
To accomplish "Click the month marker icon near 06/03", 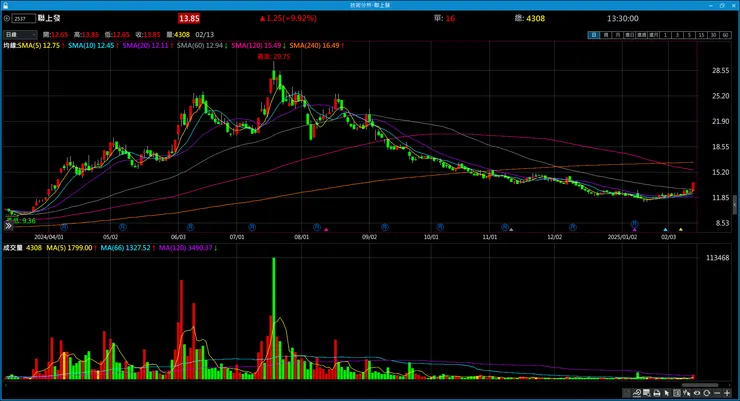I will pyautogui.click(x=190, y=227).
